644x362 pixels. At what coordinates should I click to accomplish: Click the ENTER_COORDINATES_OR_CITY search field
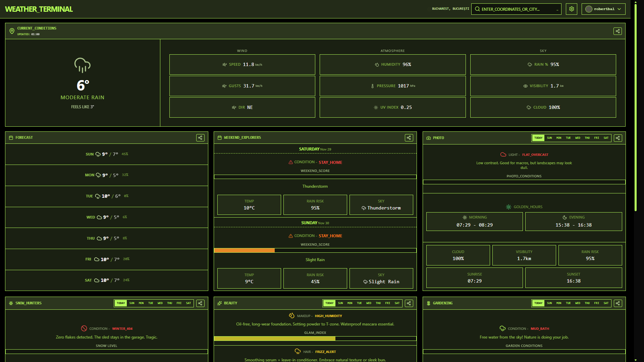[x=517, y=9]
